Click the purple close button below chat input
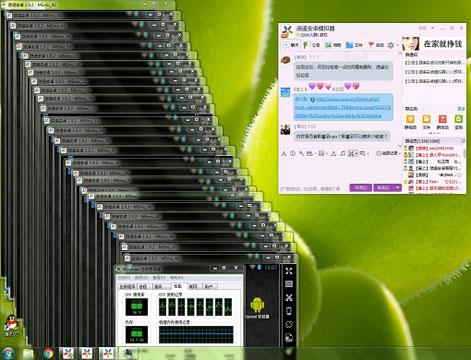This screenshot has width=471, height=360. coord(361,188)
